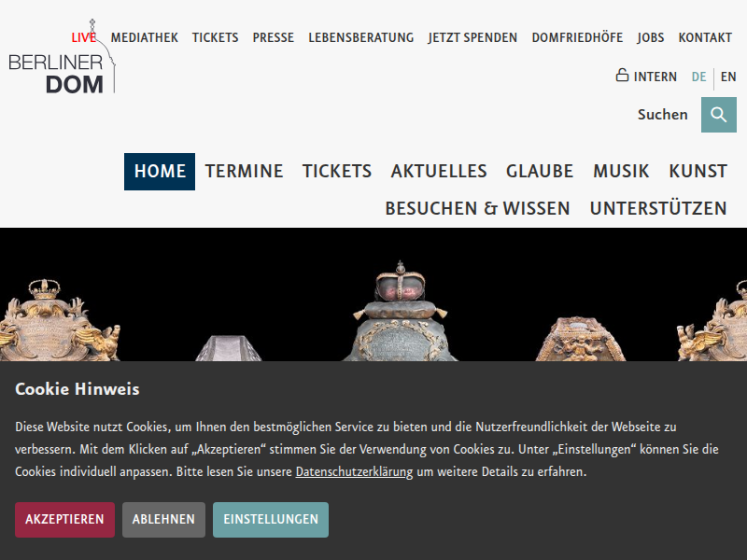Click the Berliner Dom logo
Image resolution: width=747 pixels, height=560 pixels.
coord(62,57)
